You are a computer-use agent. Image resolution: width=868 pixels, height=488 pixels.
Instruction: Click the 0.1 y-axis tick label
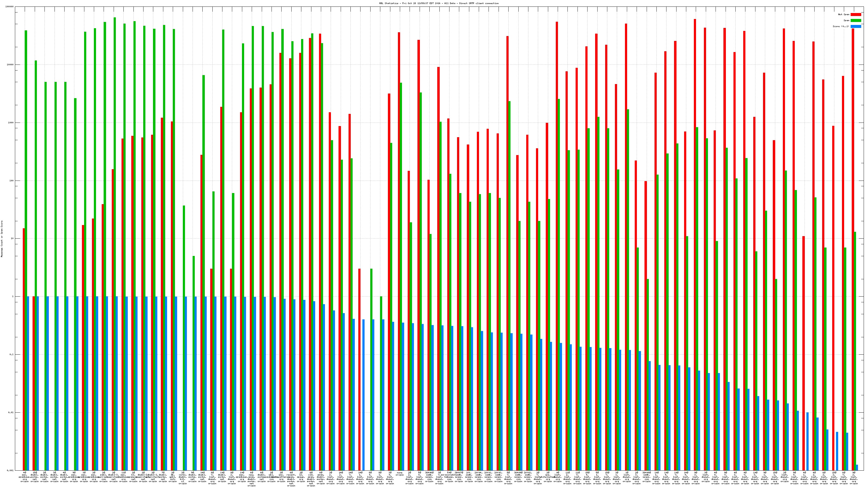[x=12, y=355]
